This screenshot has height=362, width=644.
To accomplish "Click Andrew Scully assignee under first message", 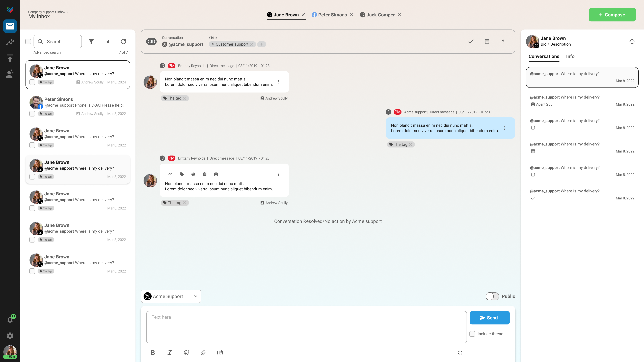I will pos(274,98).
